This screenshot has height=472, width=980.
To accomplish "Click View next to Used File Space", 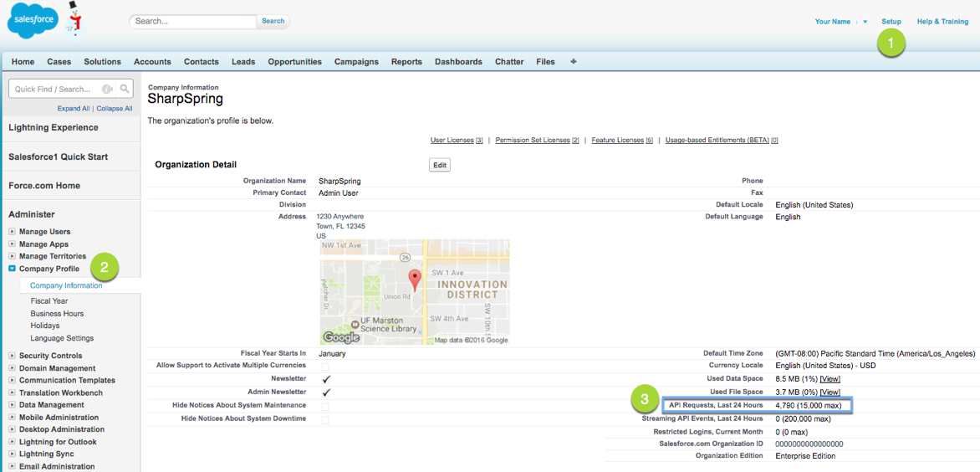I will (x=830, y=392).
